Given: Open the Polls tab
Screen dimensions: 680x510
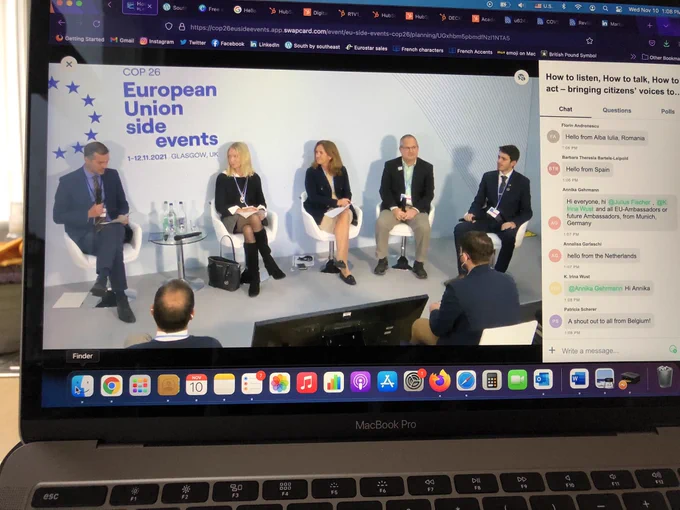Looking at the screenshot, I should click(667, 111).
